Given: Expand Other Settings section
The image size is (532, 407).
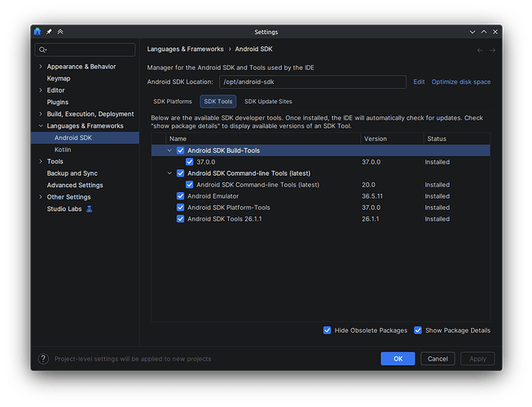Looking at the screenshot, I should coord(41,197).
